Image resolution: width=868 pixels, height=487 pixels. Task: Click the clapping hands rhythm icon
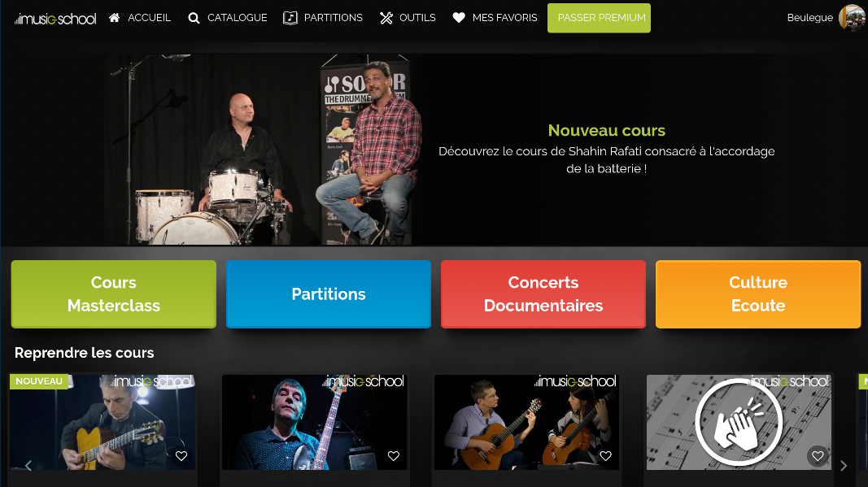coord(739,422)
